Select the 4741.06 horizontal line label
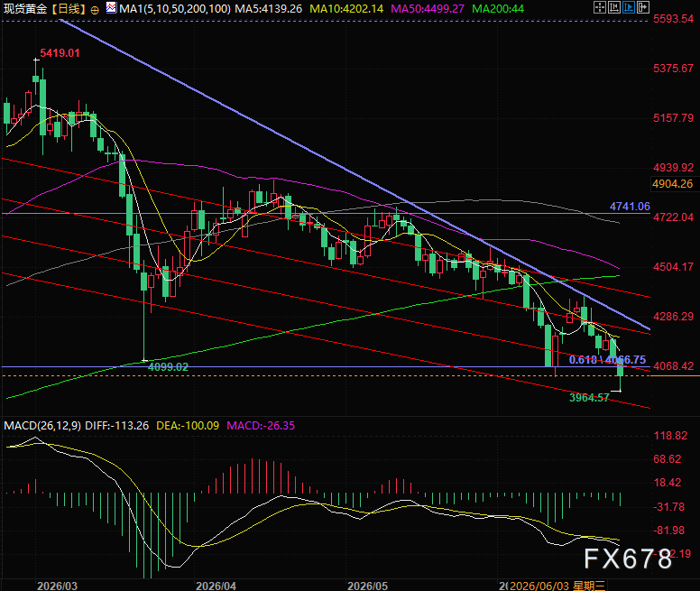Image resolution: width=700 pixels, height=591 pixels. click(x=630, y=207)
